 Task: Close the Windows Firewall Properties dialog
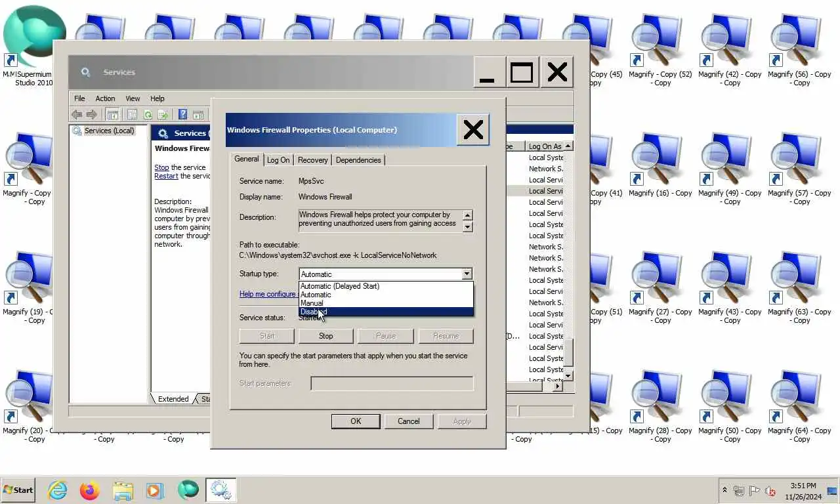(x=473, y=130)
